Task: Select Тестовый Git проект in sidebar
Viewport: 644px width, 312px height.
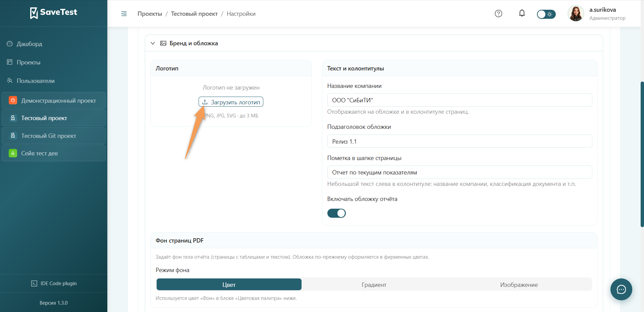Action: tap(54, 136)
